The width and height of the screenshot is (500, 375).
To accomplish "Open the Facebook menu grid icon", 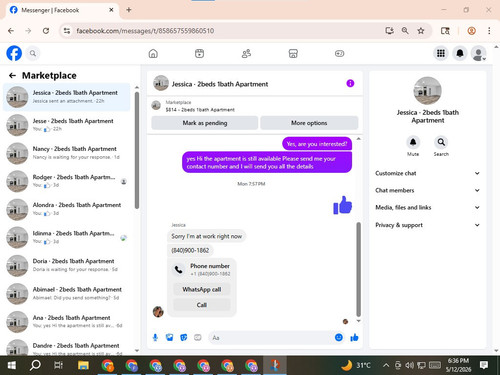I will 441,53.
